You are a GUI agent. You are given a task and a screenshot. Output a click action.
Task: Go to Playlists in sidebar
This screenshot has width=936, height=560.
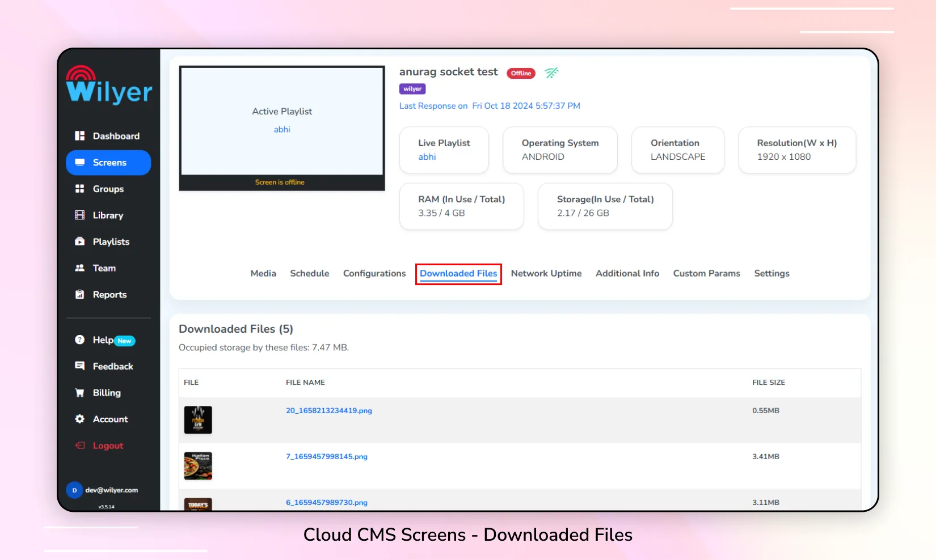(108, 241)
